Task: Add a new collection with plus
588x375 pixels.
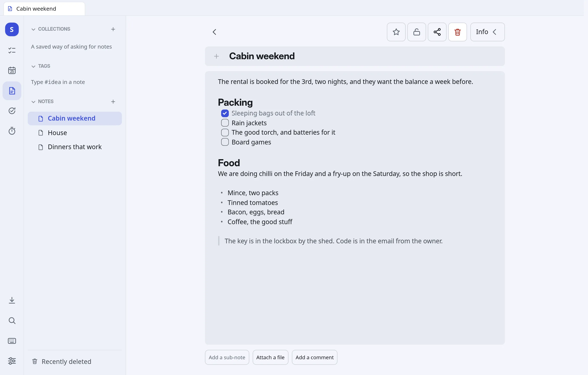Action: 113,29
